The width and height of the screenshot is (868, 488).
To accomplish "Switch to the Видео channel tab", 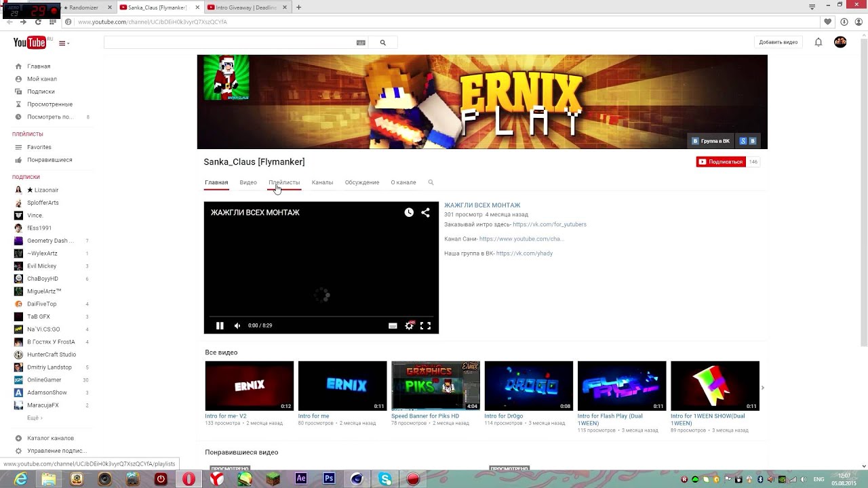I will [x=248, y=182].
